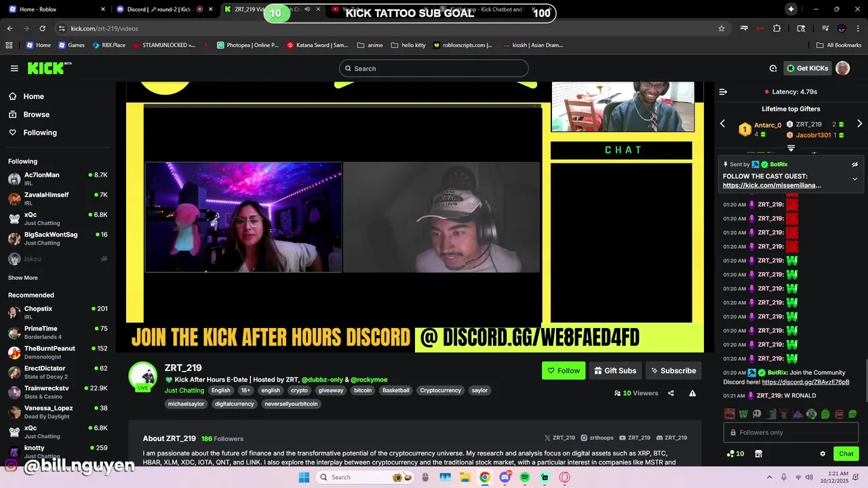Share the stream via share icon
Viewport: 868px width, 488px height.
point(671,393)
